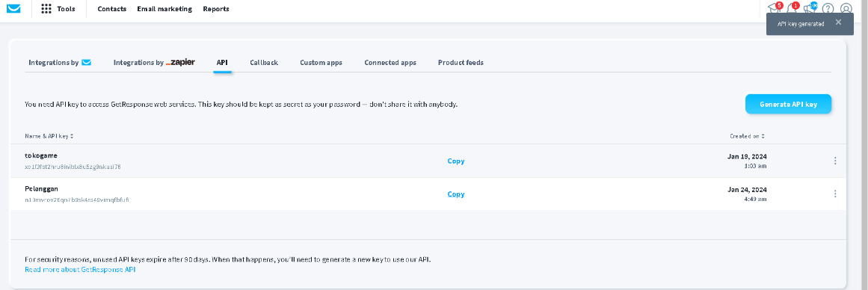Open Email marketing menu

click(x=164, y=9)
